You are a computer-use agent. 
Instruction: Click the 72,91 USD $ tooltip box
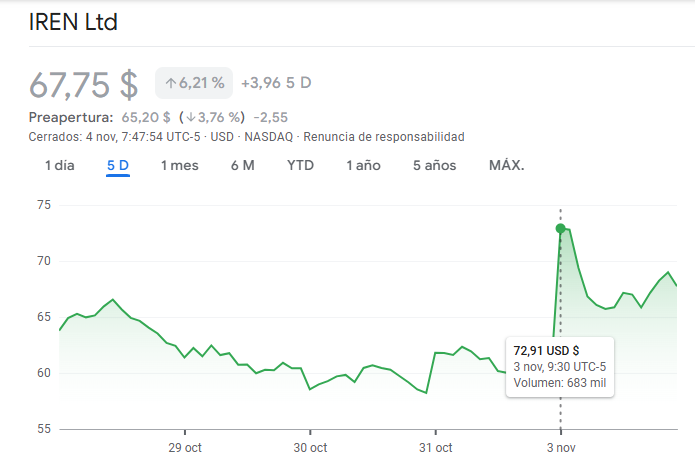pyautogui.click(x=560, y=366)
